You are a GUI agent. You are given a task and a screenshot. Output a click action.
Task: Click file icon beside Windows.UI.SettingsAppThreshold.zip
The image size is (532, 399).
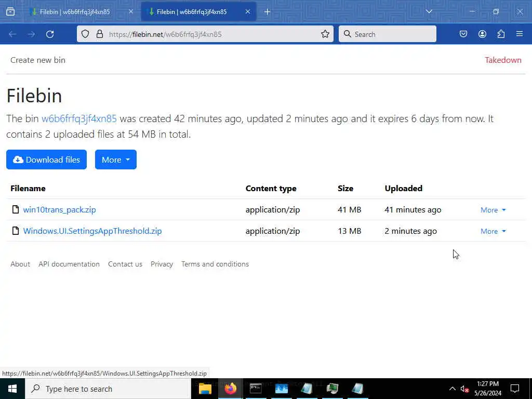click(x=15, y=231)
